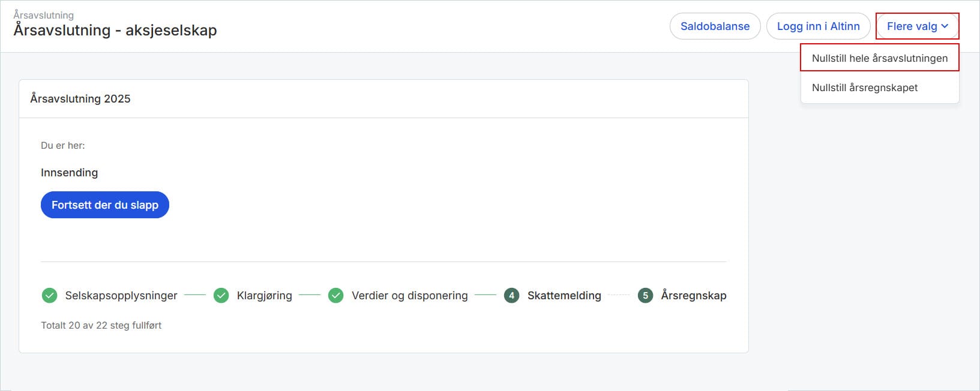This screenshot has height=391, width=980.
Task: Click the green checkmark beside Selskapsopplysninger
Action: click(x=49, y=296)
